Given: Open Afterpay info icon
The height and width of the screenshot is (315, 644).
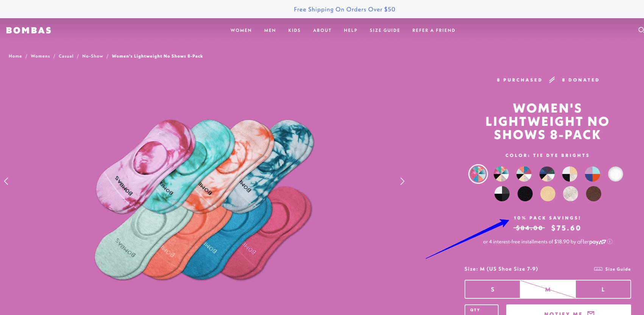Looking at the screenshot, I should (x=610, y=241).
